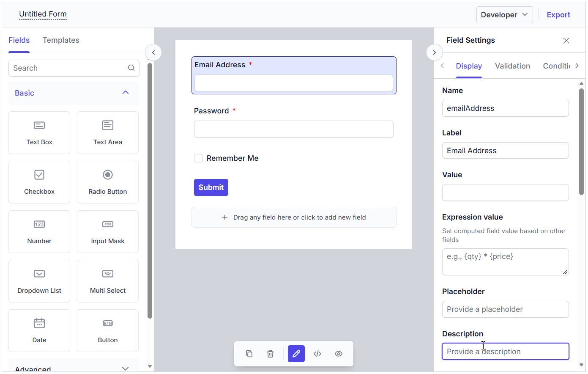Screen dimensions: 588x374
Task: Show previous settings tabs with left chevron
Action: pyautogui.click(x=442, y=66)
